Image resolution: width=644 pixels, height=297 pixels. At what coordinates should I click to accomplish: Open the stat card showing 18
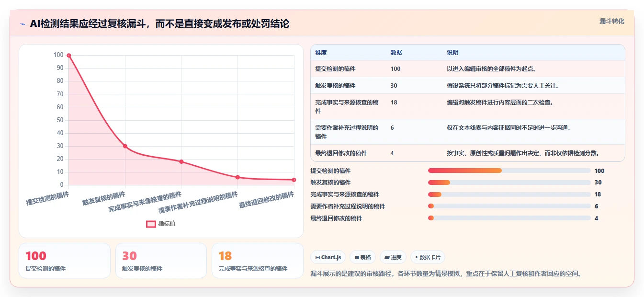tap(258, 261)
